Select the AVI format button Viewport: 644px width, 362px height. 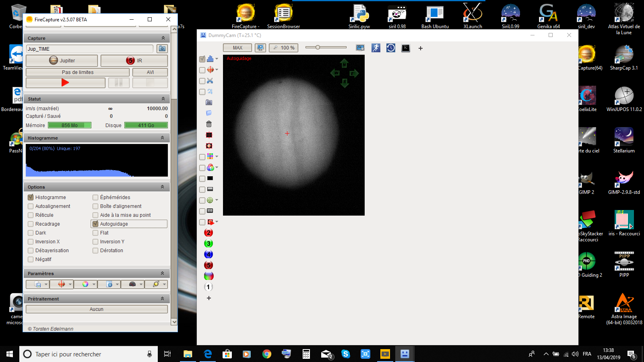150,72
